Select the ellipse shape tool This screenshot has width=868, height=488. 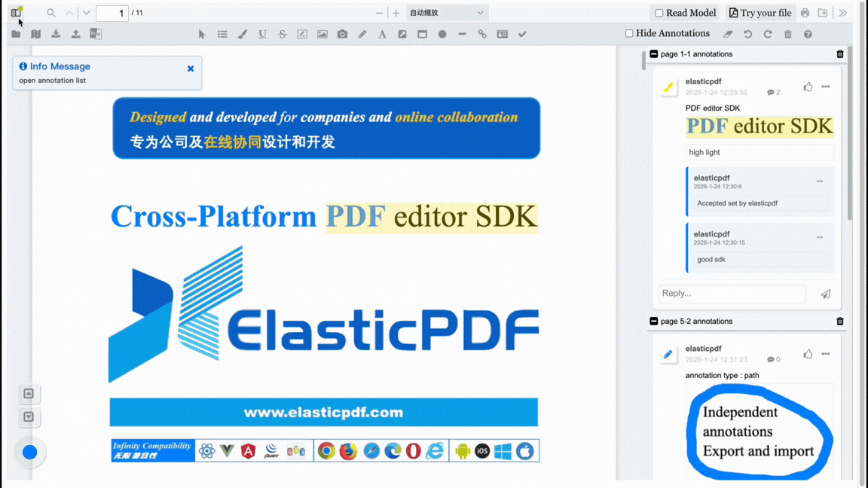[442, 34]
